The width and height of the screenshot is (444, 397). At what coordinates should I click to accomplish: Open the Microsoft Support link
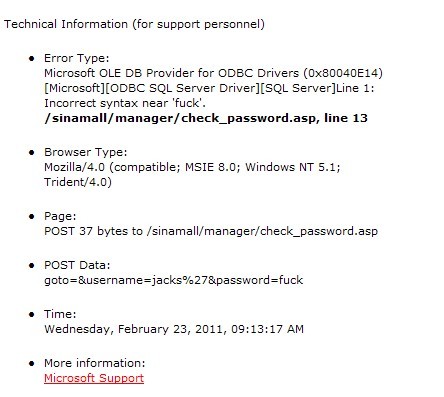(94, 378)
